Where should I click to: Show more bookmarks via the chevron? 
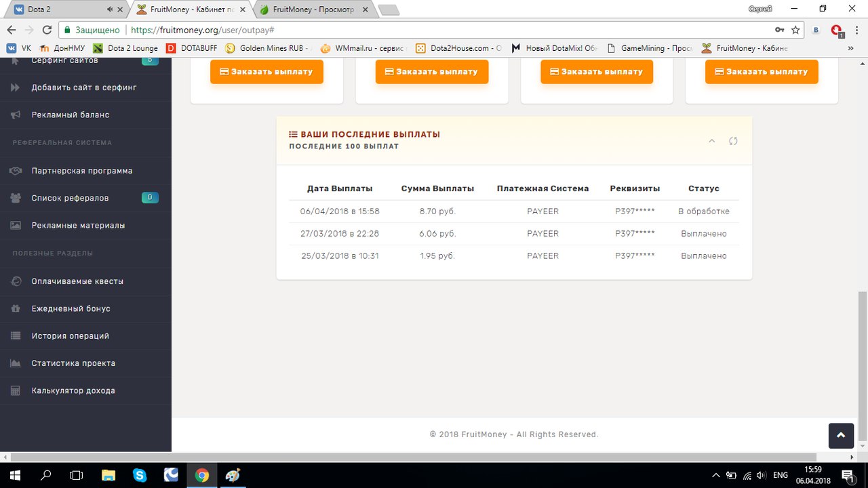pos(850,48)
